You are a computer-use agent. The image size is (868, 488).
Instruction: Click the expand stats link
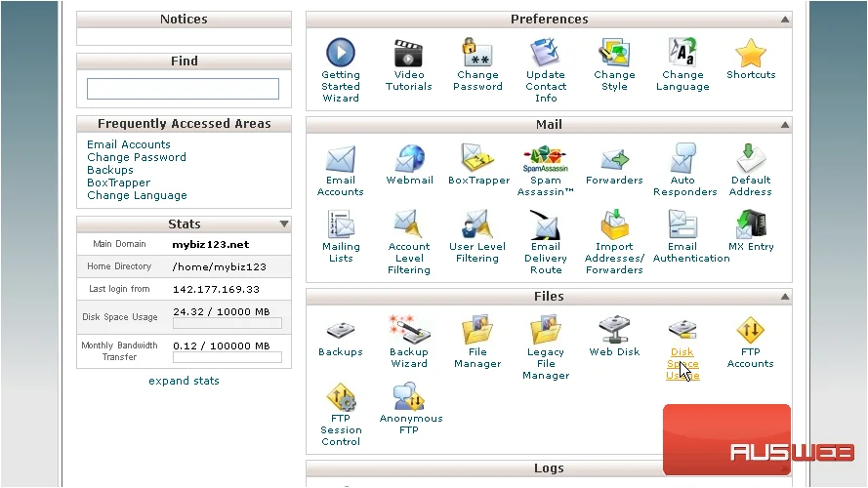click(x=184, y=381)
